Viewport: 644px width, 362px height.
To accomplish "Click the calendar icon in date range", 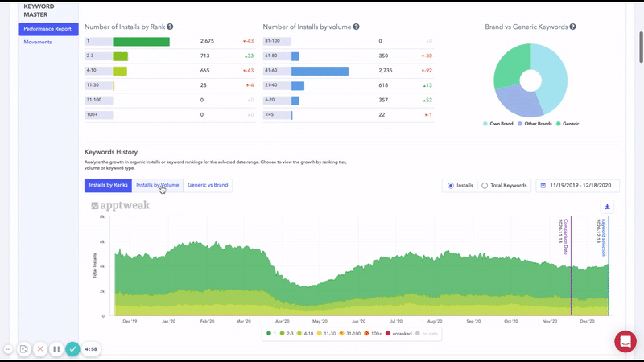I will coord(543,186).
